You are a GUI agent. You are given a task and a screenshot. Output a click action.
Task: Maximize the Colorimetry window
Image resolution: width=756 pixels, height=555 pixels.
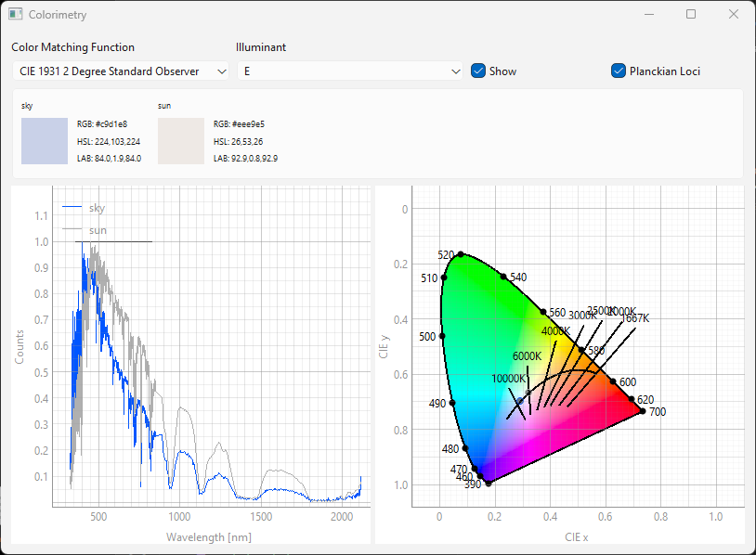(691, 15)
